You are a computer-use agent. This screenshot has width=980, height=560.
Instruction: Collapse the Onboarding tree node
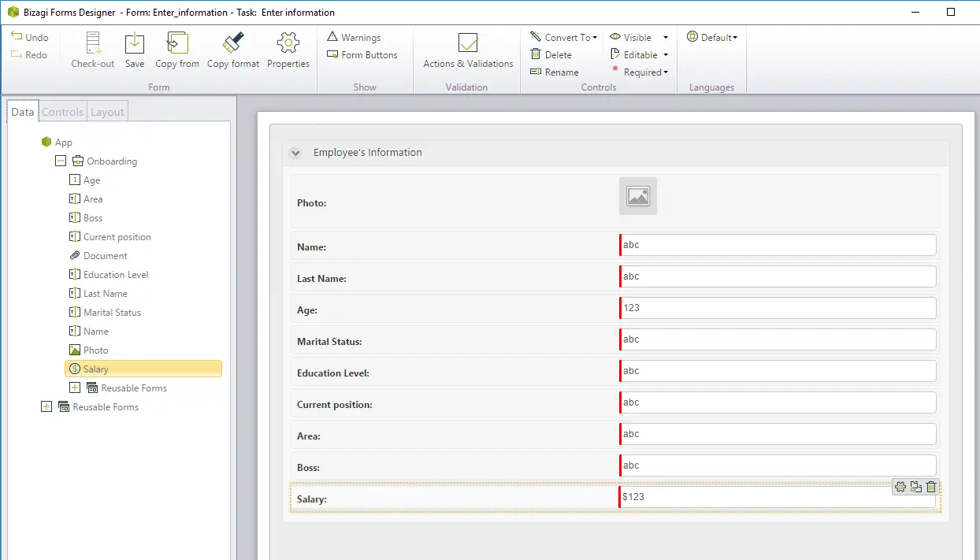click(60, 161)
